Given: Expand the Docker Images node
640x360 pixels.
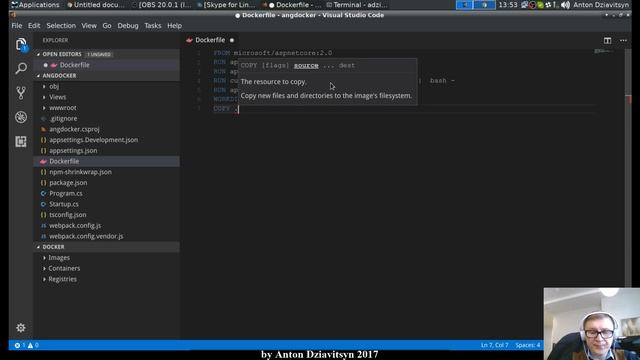Looking at the screenshot, I should click(x=44, y=258).
